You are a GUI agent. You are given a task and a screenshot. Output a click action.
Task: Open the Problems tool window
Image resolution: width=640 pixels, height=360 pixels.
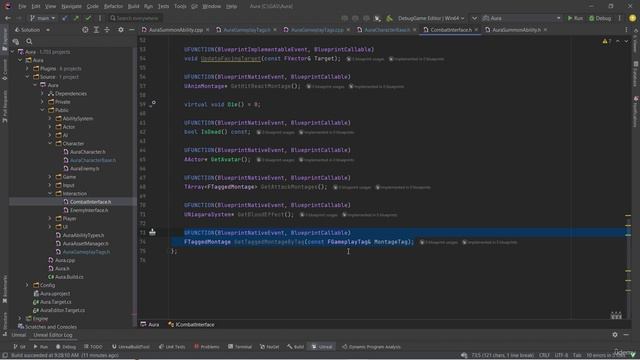207,347
